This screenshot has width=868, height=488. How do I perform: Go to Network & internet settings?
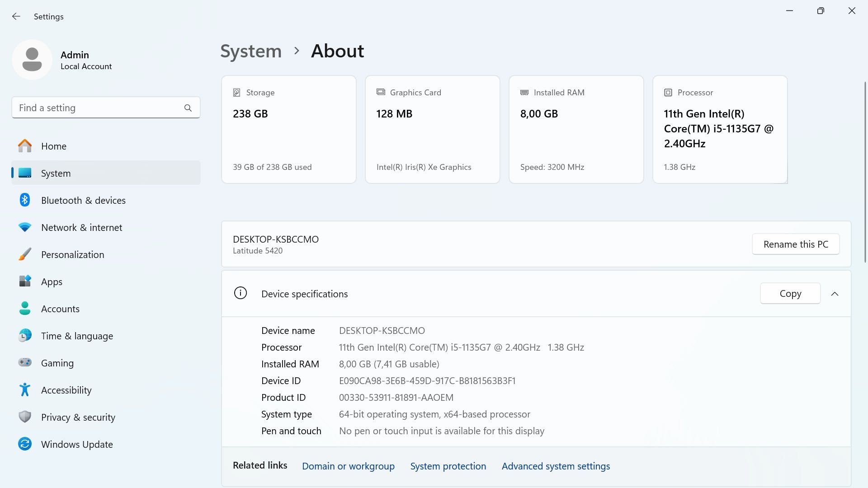(106, 227)
